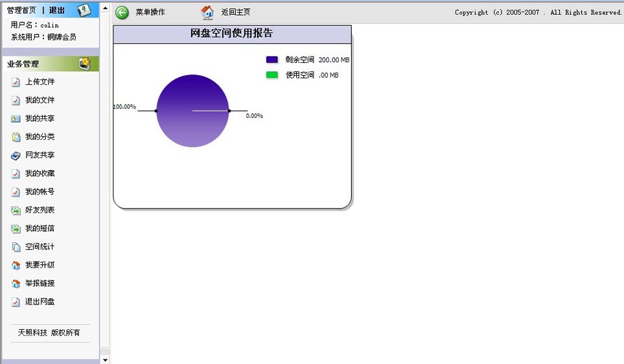The width and height of the screenshot is (624, 364).
Task: Click the icon beside 我的短信
Action: [16, 229]
